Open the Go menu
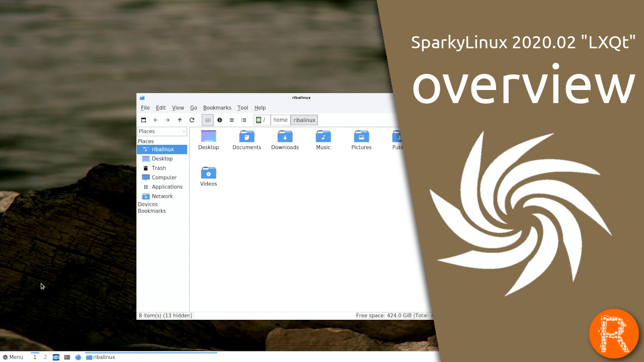This screenshot has height=362, width=644. pos(194,108)
